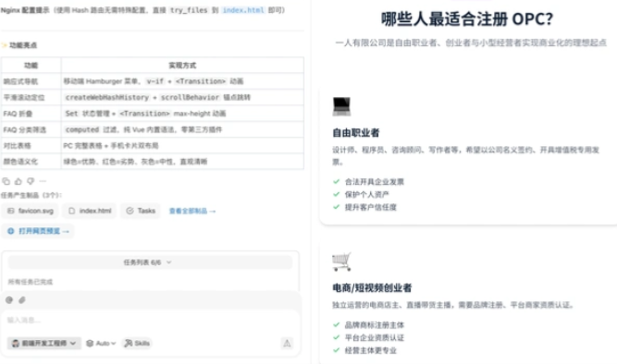Click the 电商/短视频创业者 card title
Viewport: 617px width, 364px height.
click(x=372, y=287)
